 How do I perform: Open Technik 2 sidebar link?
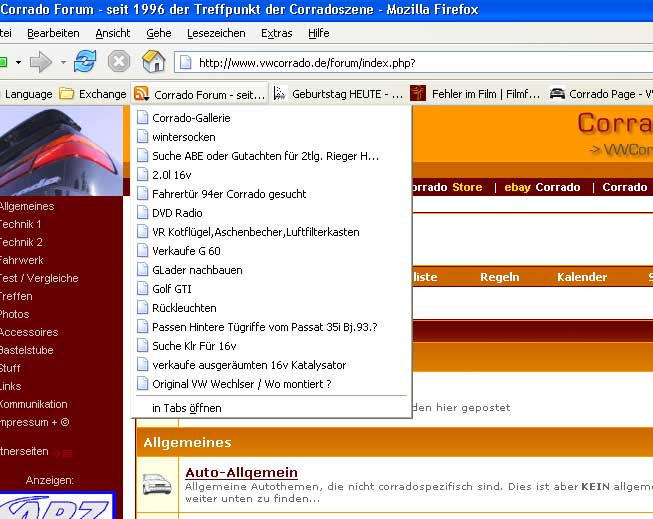(x=21, y=242)
